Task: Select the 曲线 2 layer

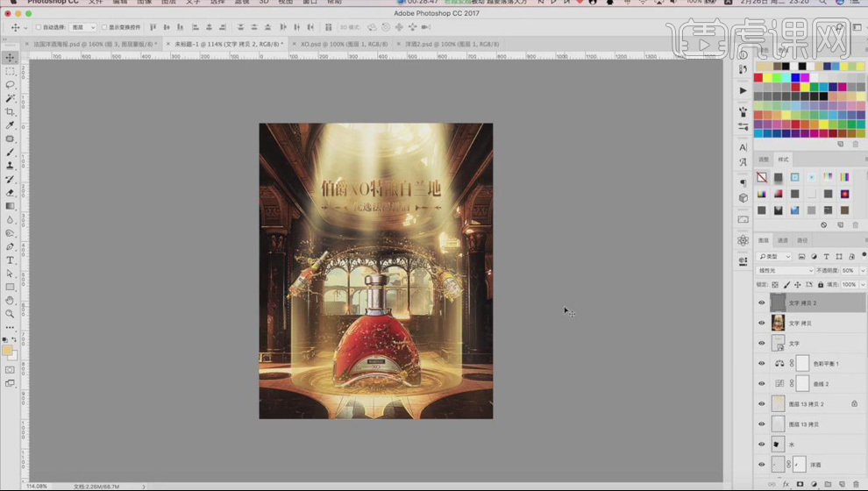Action: coord(820,384)
